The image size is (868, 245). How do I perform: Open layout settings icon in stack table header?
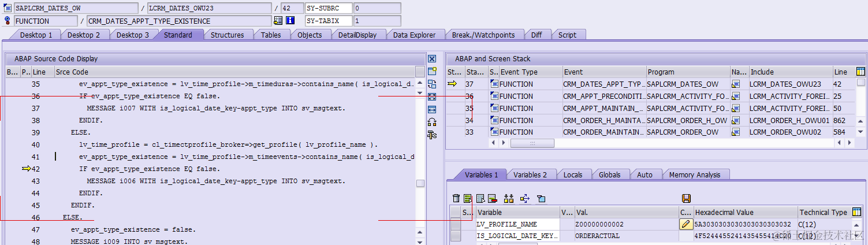pyautogui.click(x=861, y=72)
